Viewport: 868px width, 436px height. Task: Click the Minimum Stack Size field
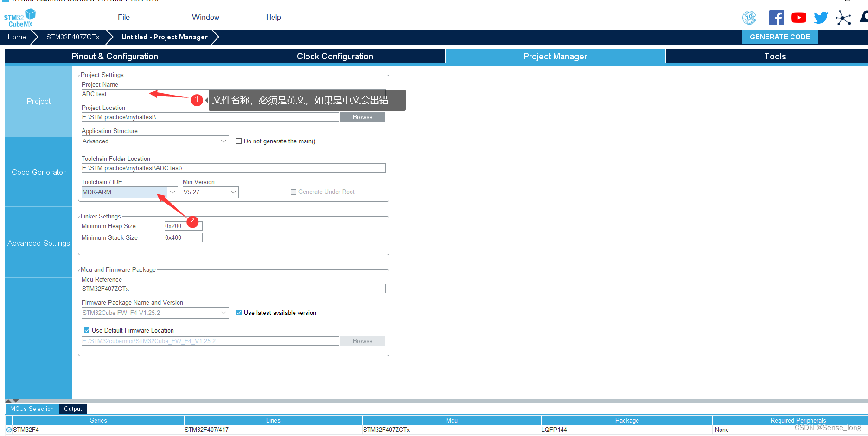tap(184, 237)
